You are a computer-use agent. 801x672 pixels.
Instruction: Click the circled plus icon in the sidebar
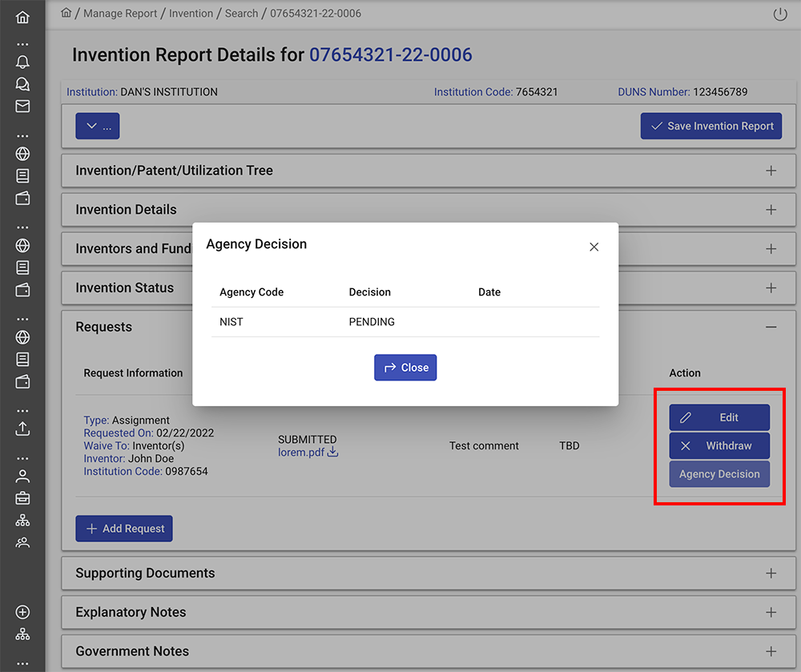22,612
